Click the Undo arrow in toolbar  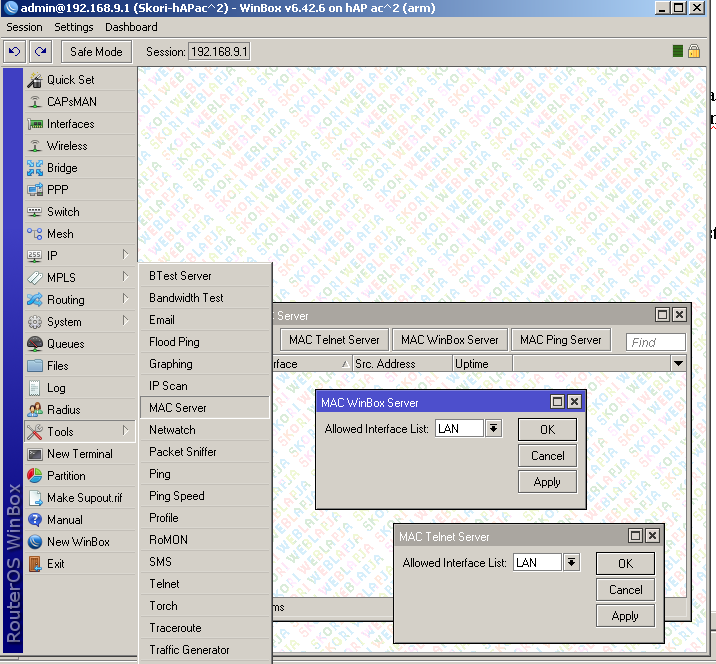(x=15, y=51)
